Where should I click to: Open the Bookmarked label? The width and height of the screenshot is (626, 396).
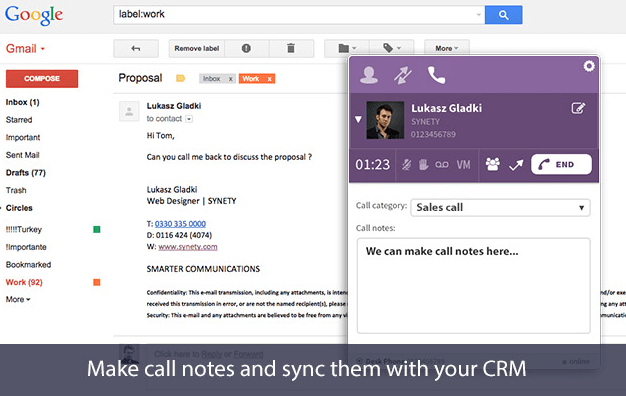[28, 265]
